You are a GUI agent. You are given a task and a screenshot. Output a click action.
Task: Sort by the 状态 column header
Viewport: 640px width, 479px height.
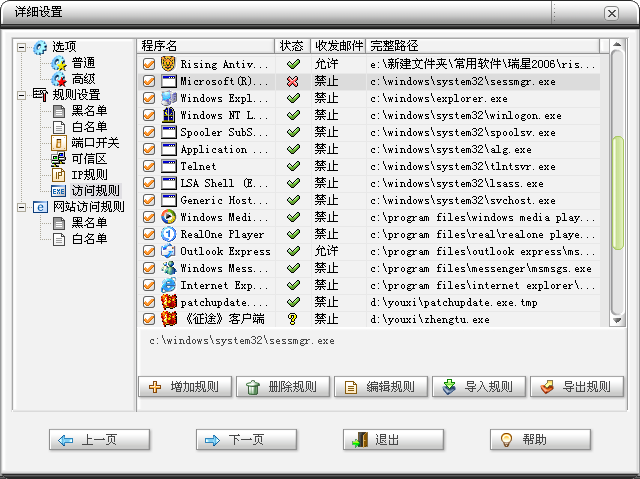coord(293,46)
